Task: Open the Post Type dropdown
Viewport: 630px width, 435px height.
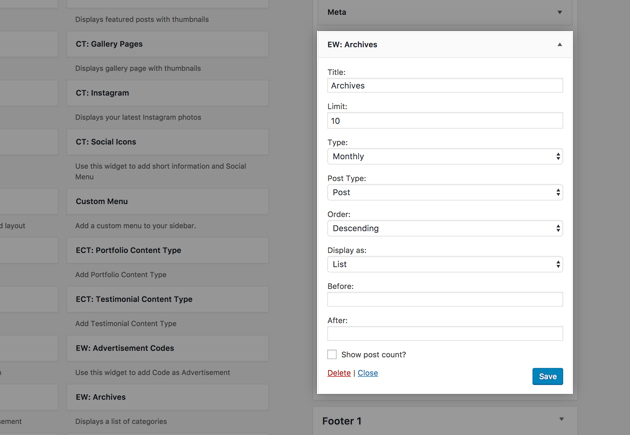Action: click(445, 193)
